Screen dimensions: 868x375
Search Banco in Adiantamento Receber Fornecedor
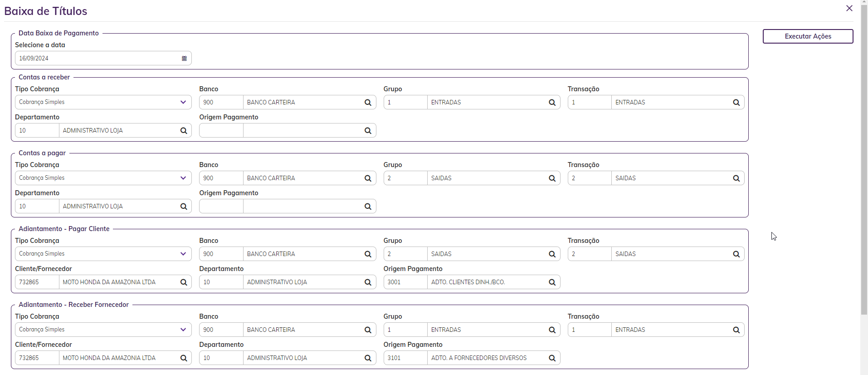[368, 330]
